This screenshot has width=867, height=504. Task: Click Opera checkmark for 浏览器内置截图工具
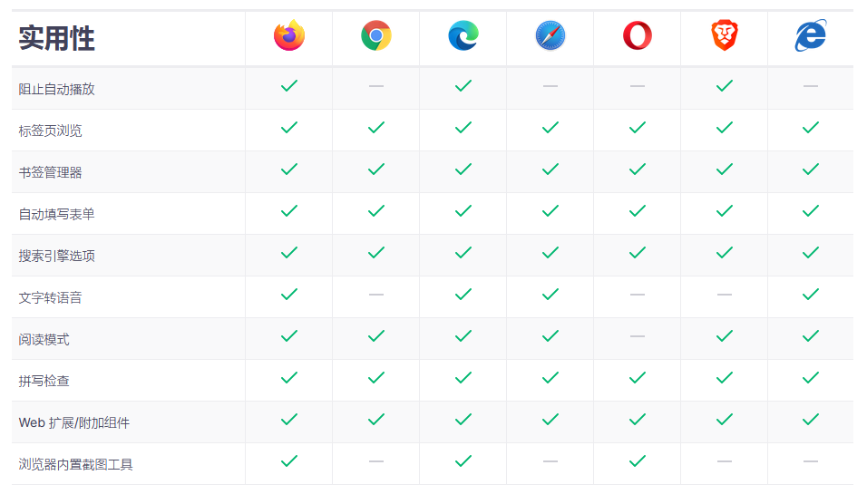point(638,461)
